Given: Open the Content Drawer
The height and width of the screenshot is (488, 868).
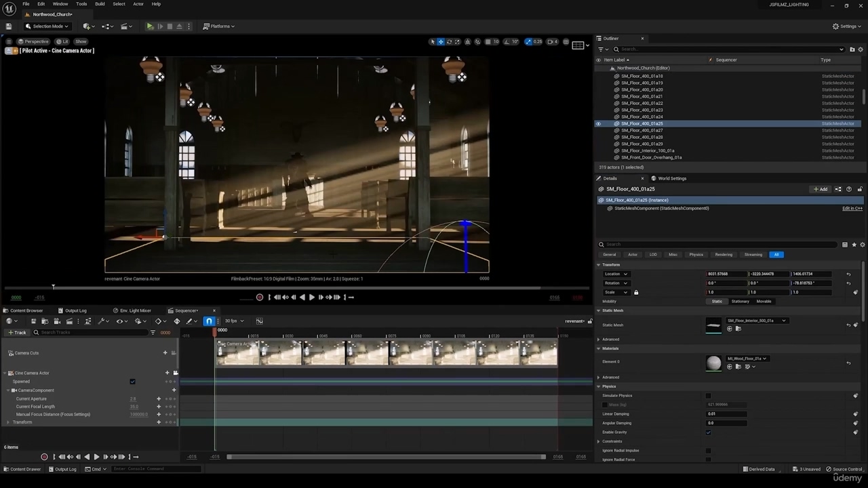Looking at the screenshot, I should click(22, 470).
